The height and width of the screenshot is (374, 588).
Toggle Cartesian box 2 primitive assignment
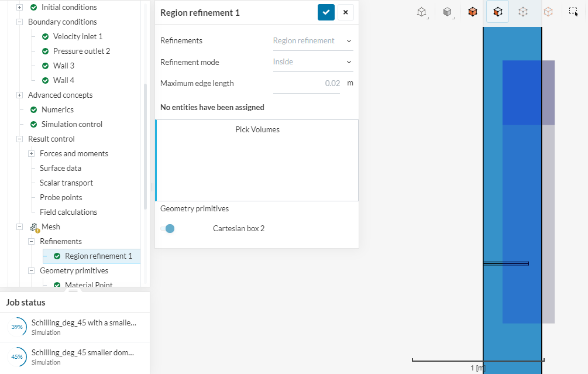click(x=167, y=228)
